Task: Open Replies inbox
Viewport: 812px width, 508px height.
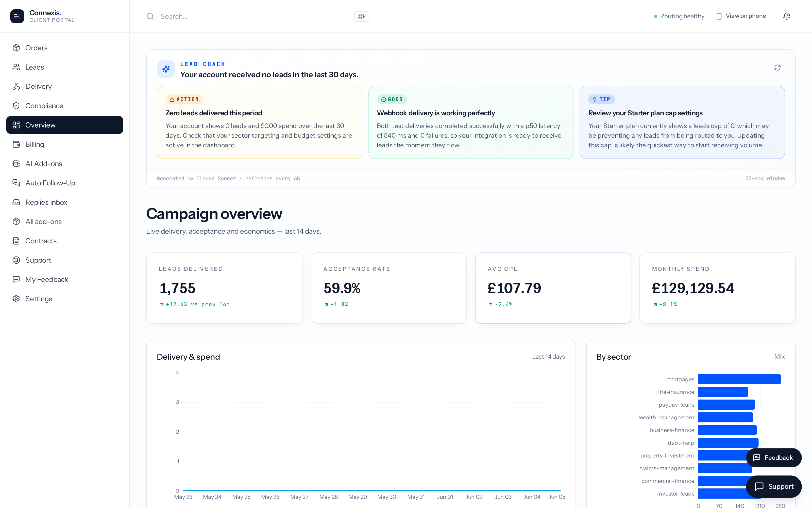Action: [65, 202]
